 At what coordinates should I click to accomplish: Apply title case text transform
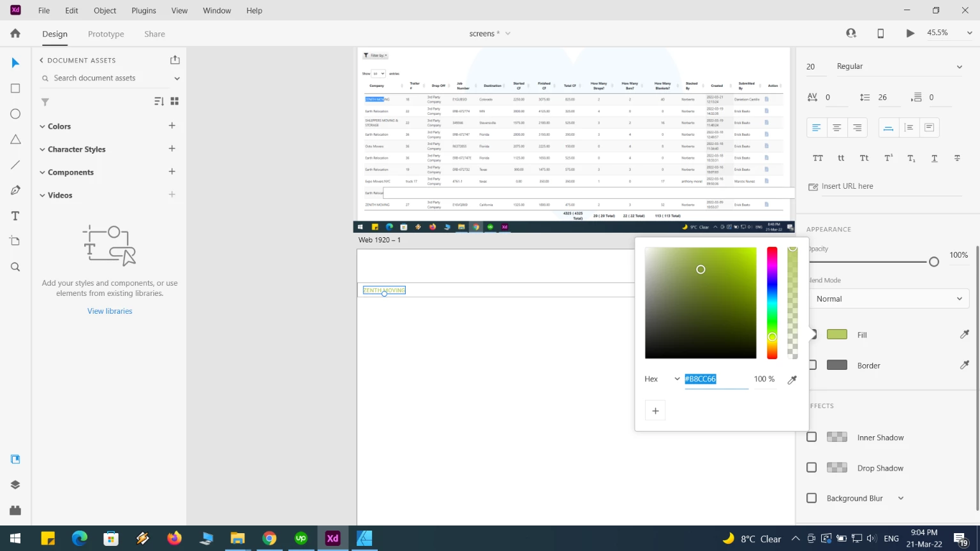tap(864, 158)
